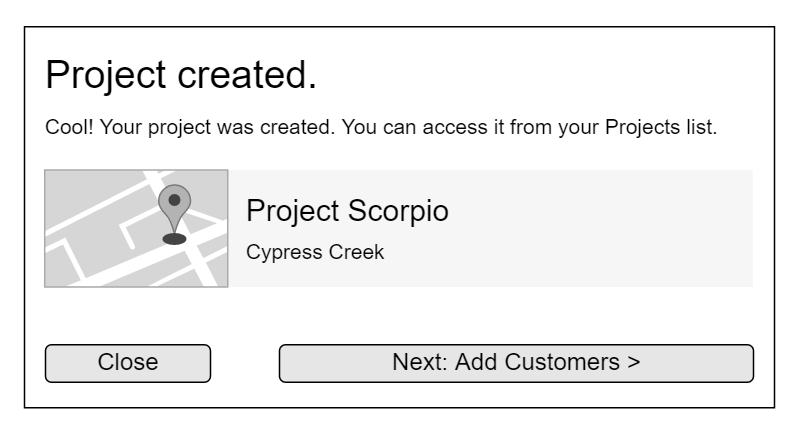The height and width of the screenshot is (433, 803).
Task: Select the Project Scorpio title
Action: coord(347,212)
